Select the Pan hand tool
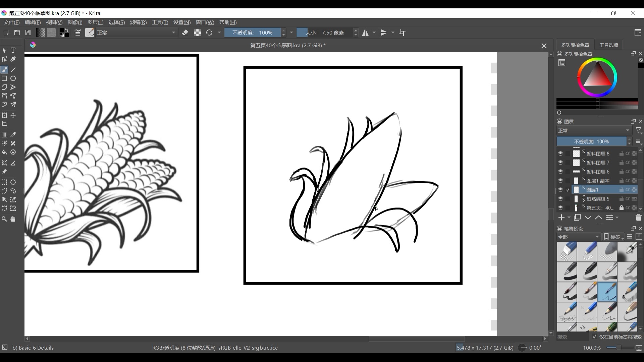This screenshot has width=644, height=362. coord(13,219)
